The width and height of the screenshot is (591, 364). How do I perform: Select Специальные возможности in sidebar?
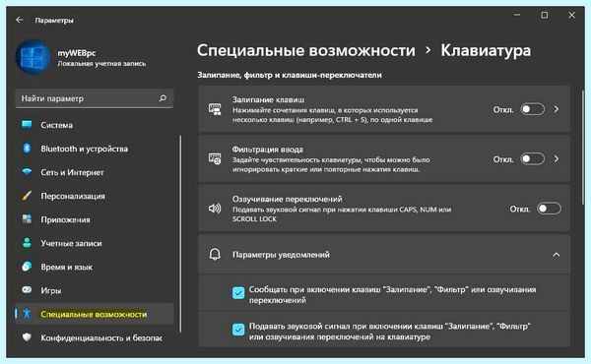95,314
